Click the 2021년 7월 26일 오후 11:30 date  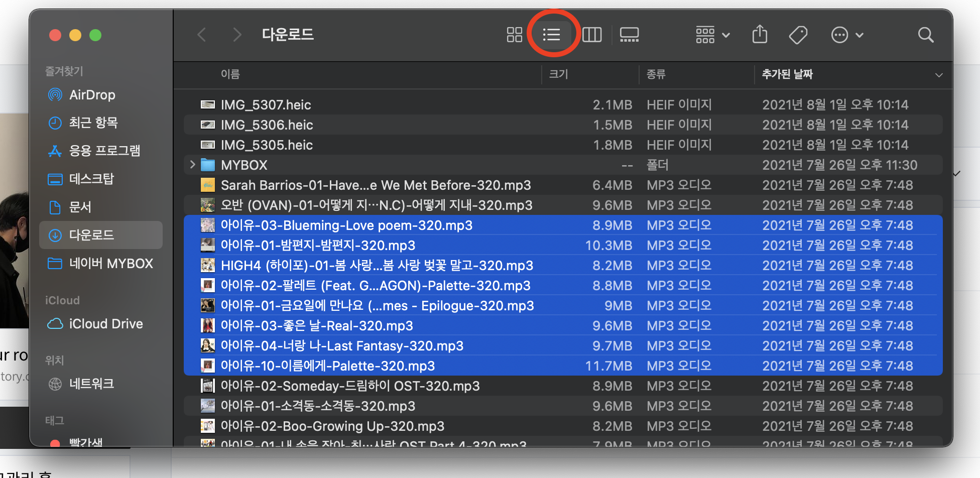pyautogui.click(x=839, y=165)
